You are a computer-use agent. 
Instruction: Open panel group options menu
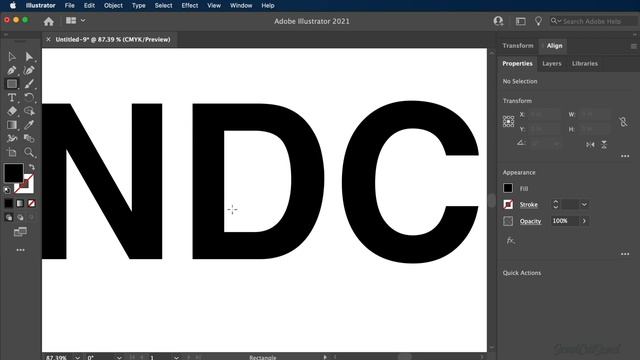point(634,47)
